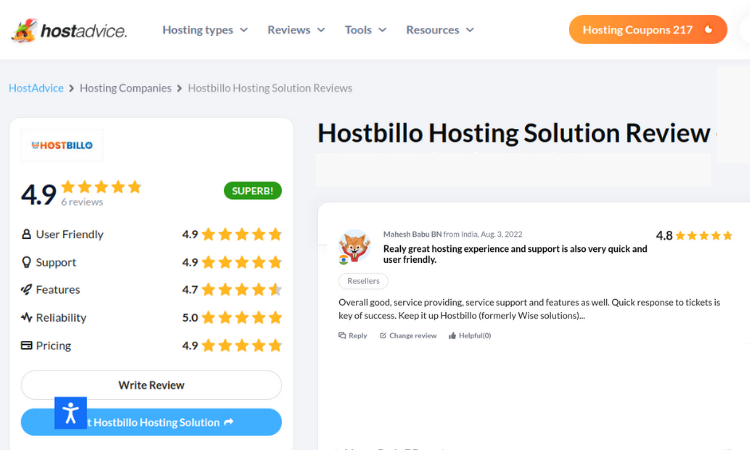Click the Reliability pulse icon
Screen dimensions: 750x450
(x=26, y=317)
